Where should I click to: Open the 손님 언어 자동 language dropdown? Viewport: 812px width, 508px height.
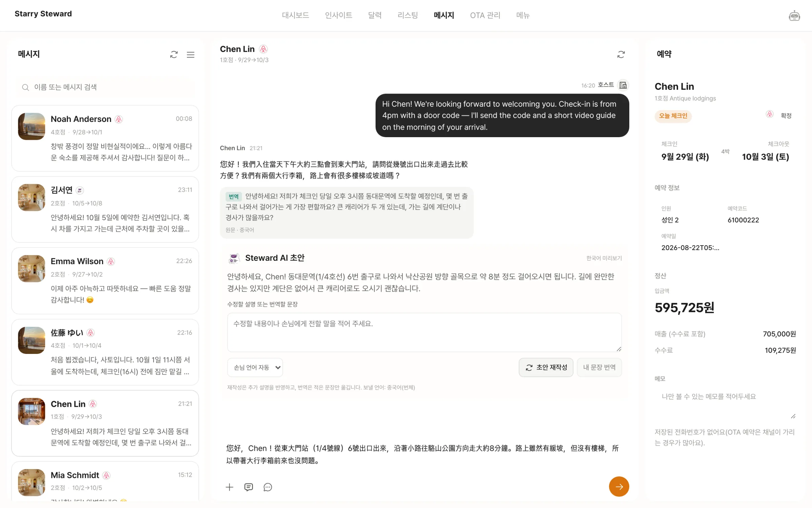[x=255, y=367]
